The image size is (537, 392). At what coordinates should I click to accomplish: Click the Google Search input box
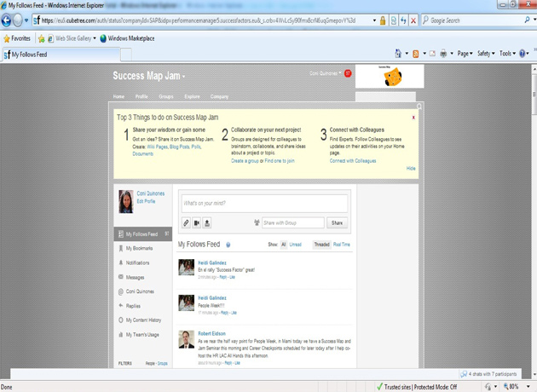(x=474, y=20)
